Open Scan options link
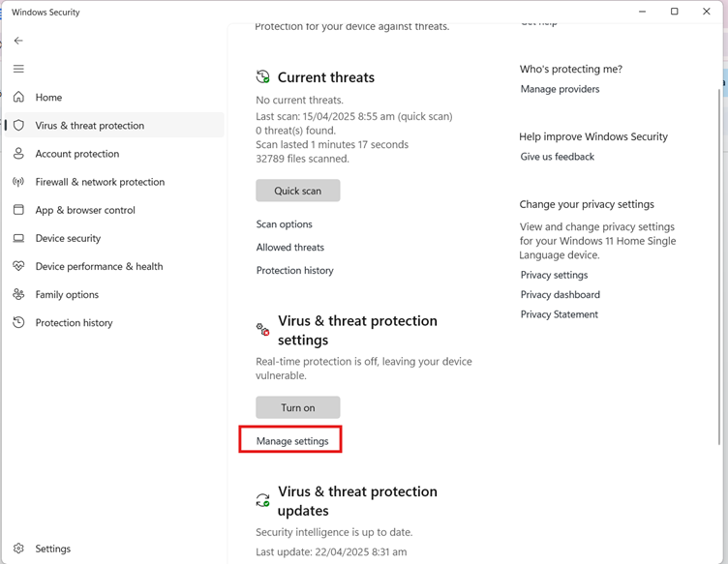The image size is (728, 564). (x=285, y=224)
